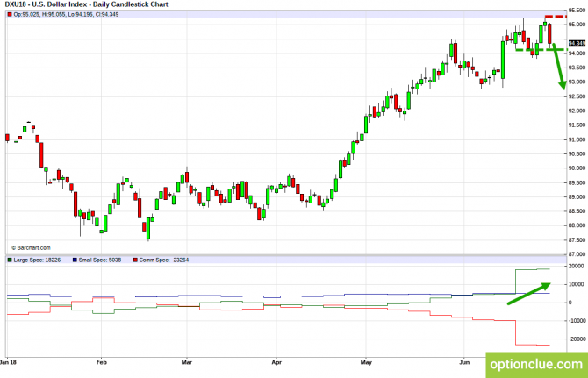Click the 87.500 price axis label
Image resolution: width=588 pixels, height=378 pixels.
click(x=577, y=240)
